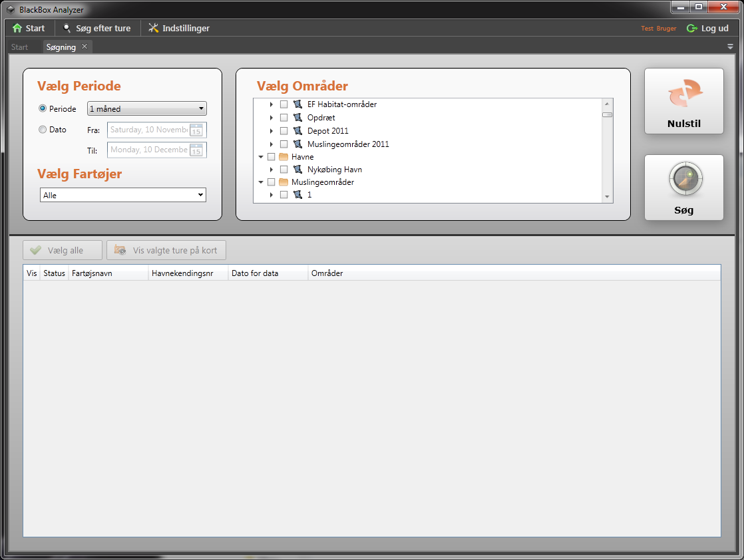Check the EF Habitat-områder checkbox
The image size is (744, 560).
283,104
